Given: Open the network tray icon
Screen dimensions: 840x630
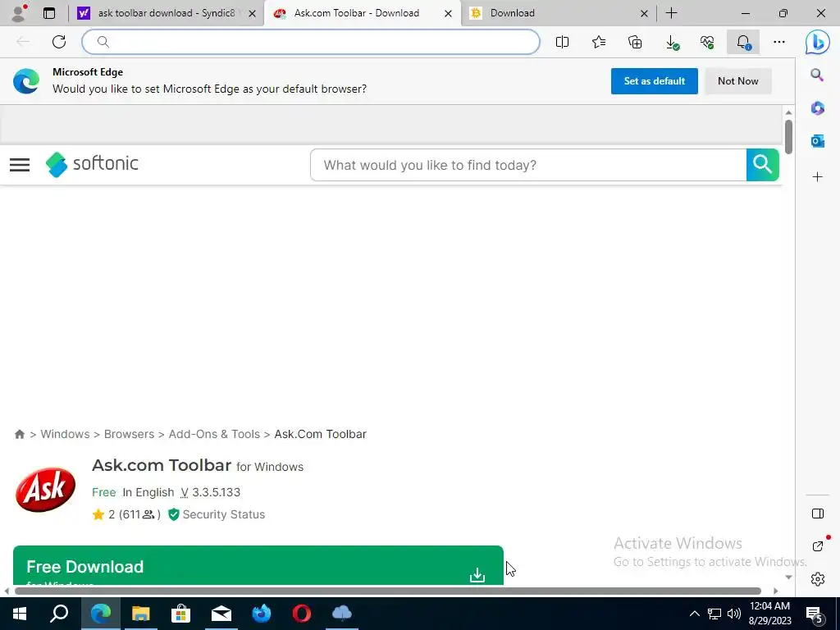Looking at the screenshot, I should pos(714,614).
